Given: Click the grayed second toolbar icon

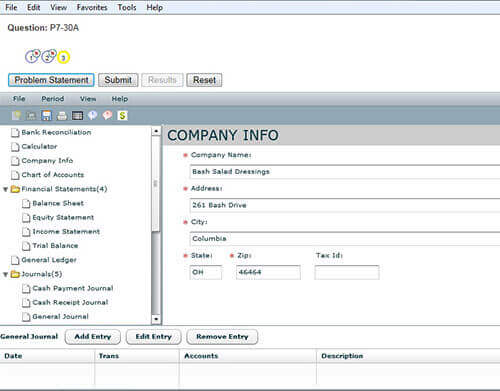Looking at the screenshot, I should (31, 116).
